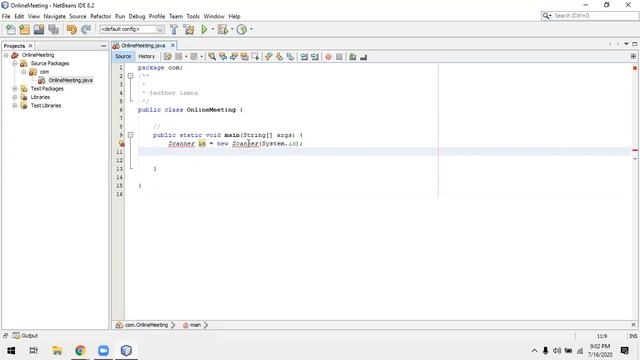
Task: Open the default config combo box
Action: 132,29
